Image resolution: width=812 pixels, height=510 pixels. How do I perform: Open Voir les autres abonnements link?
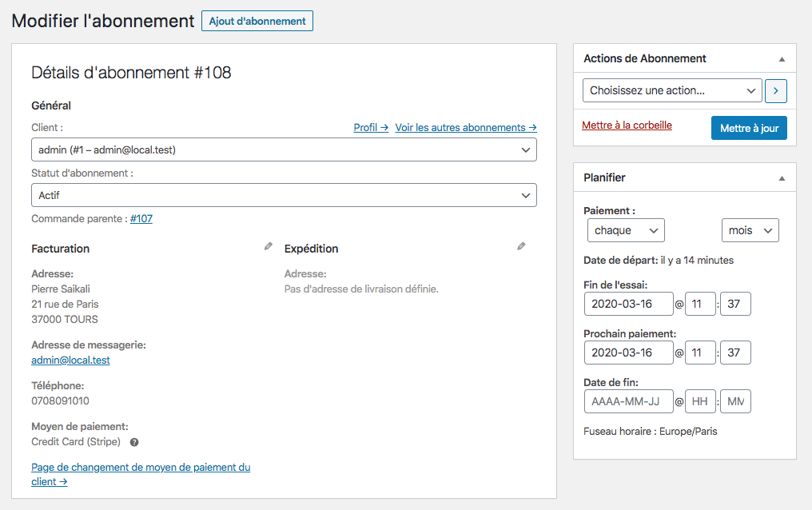pyautogui.click(x=466, y=126)
